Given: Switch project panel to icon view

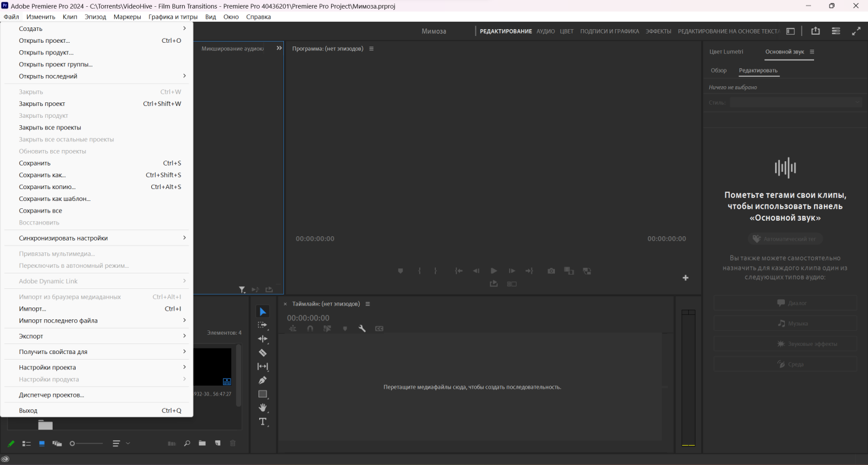Looking at the screenshot, I should tap(42, 443).
